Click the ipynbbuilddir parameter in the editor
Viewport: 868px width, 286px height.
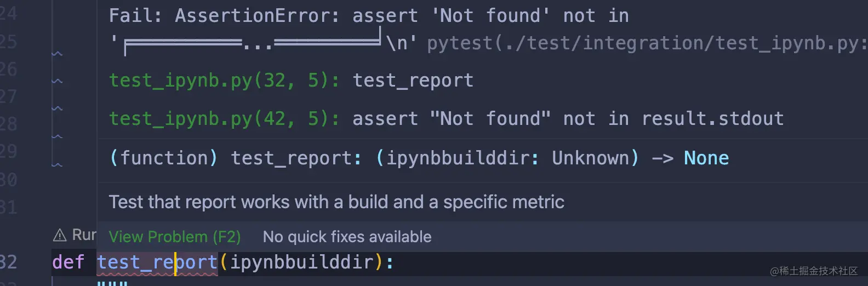point(301,262)
